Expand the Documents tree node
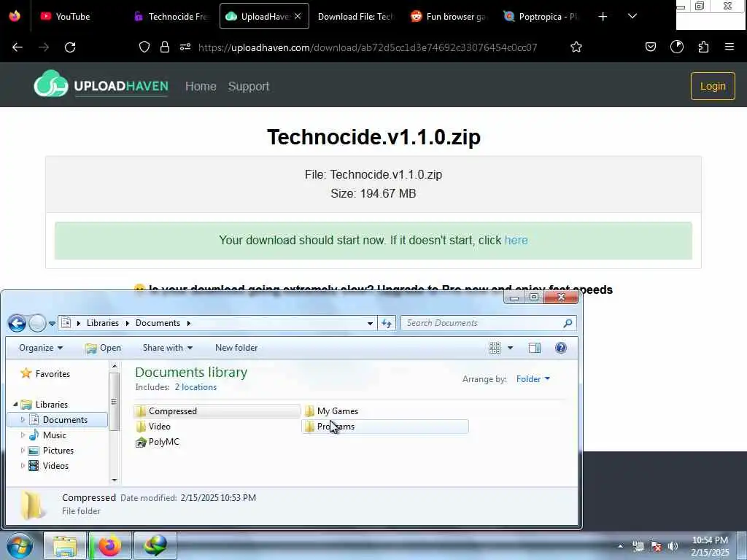This screenshot has width=747, height=560. tap(23, 419)
